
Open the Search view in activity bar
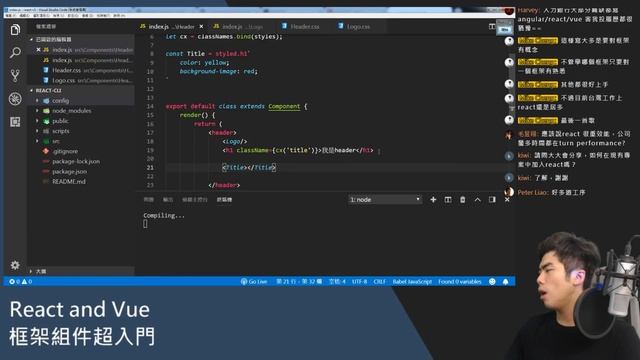click(15, 52)
